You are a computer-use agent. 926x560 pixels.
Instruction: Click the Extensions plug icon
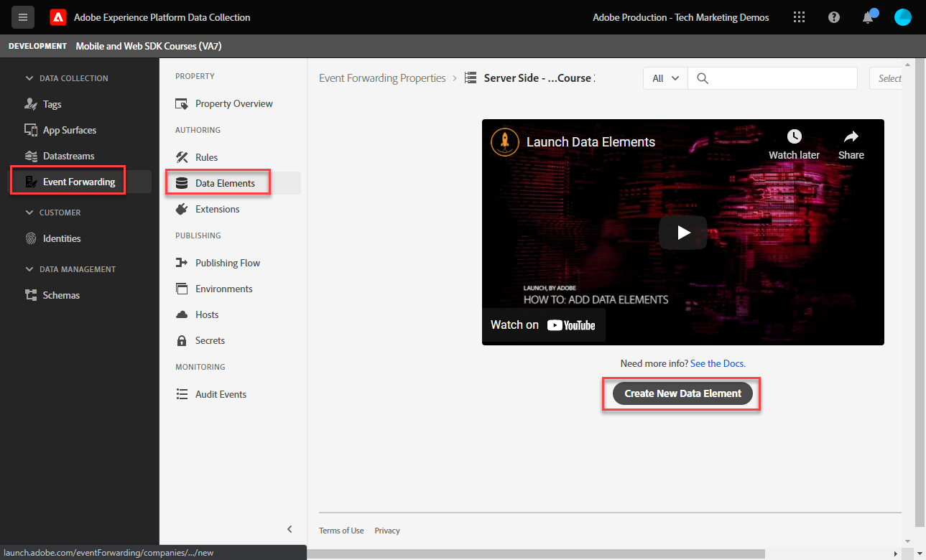click(x=182, y=209)
